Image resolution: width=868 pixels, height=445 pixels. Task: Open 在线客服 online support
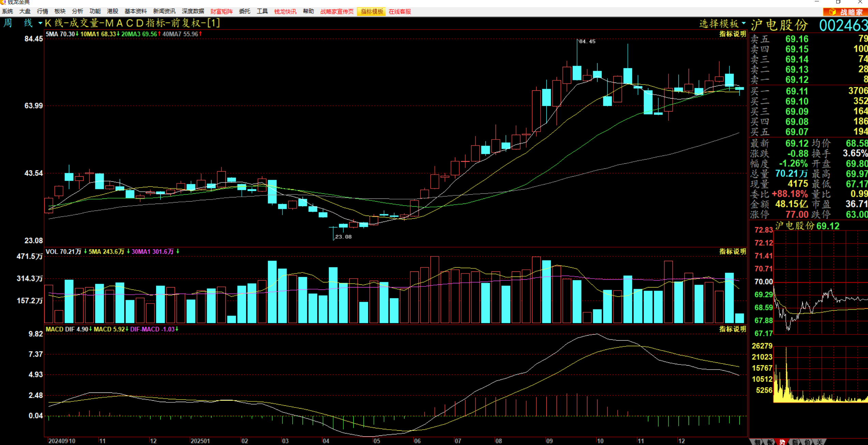tap(400, 12)
